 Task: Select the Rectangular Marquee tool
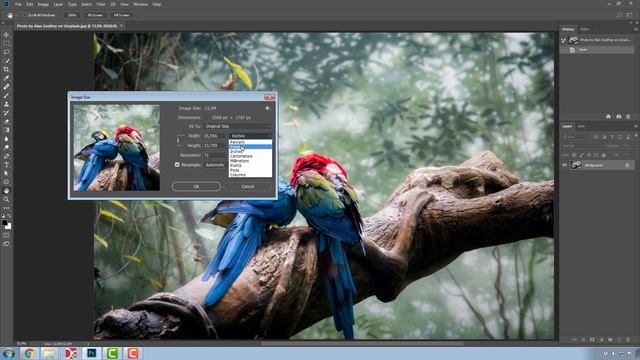coord(6,44)
